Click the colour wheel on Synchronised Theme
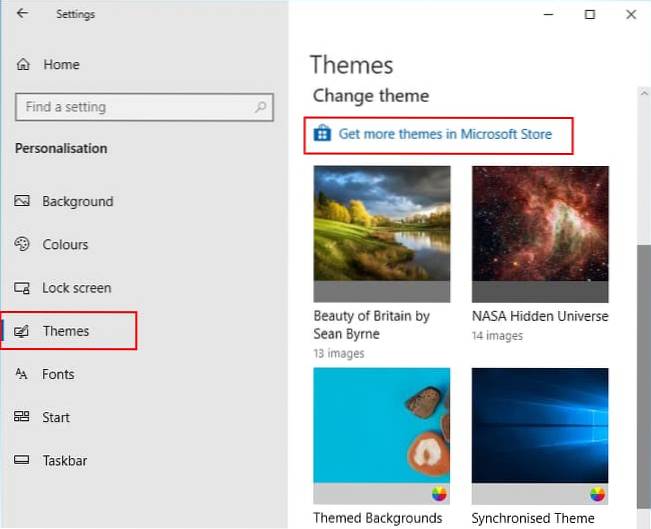651x529 pixels. [597, 494]
